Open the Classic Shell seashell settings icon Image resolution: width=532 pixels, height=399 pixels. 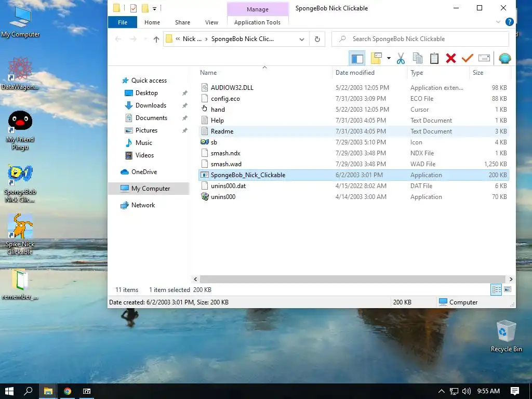505,58
